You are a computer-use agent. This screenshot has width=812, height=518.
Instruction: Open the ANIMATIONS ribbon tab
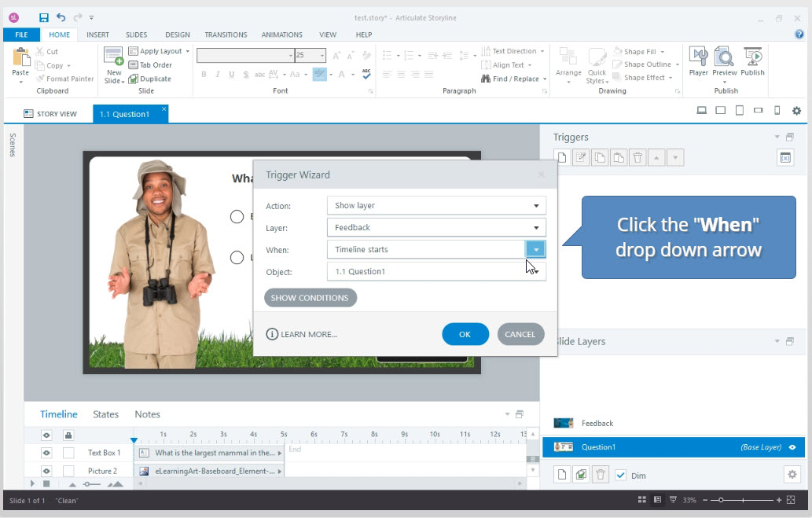[x=281, y=35]
